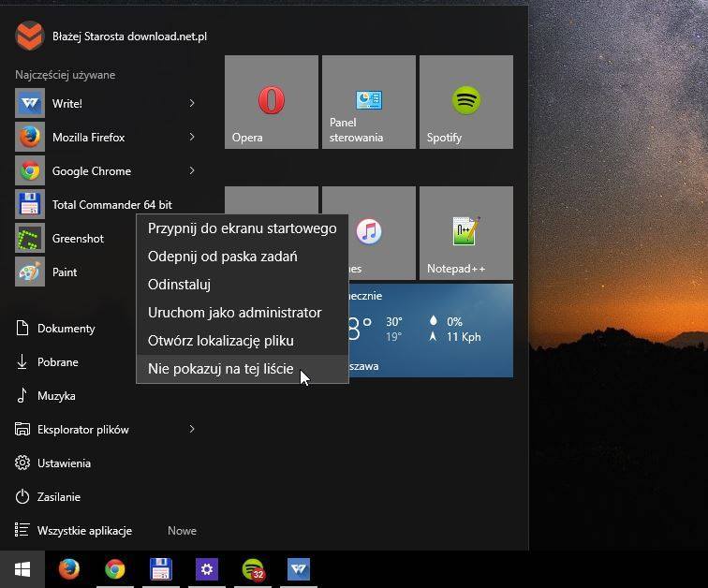708x588 pixels.
Task: Click the 11 Kph wind value
Action: click(464, 337)
